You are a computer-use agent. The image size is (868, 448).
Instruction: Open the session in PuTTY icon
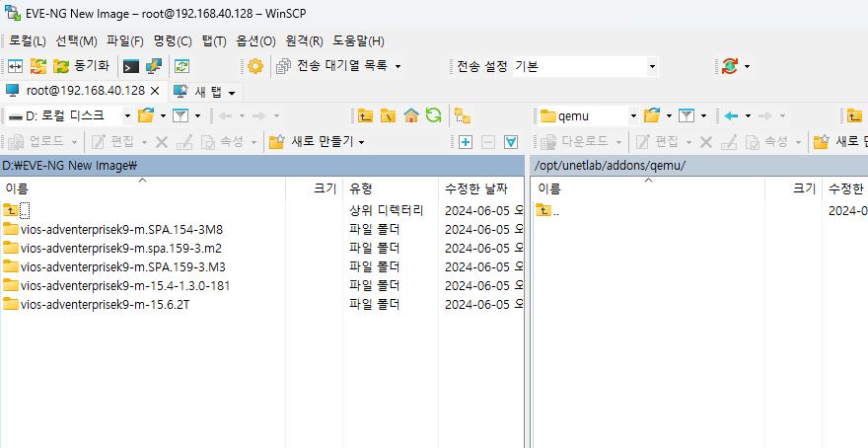[x=153, y=66]
